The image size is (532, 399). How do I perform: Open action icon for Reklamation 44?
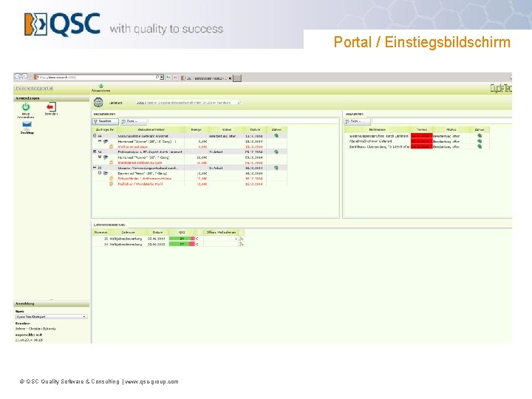click(x=276, y=136)
